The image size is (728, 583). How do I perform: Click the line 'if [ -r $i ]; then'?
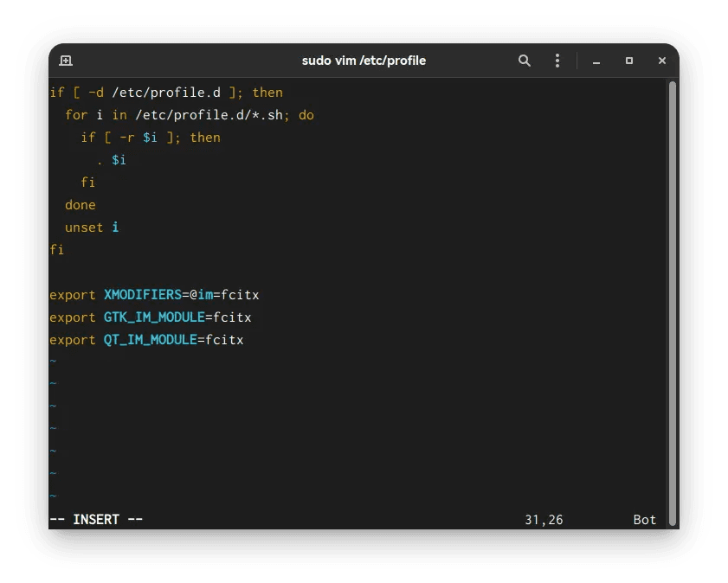(x=151, y=138)
